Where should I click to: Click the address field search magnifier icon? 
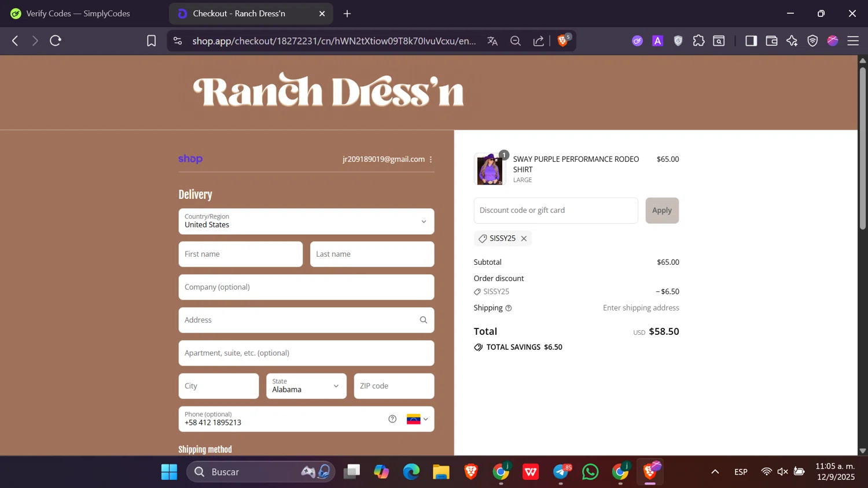point(424,320)
